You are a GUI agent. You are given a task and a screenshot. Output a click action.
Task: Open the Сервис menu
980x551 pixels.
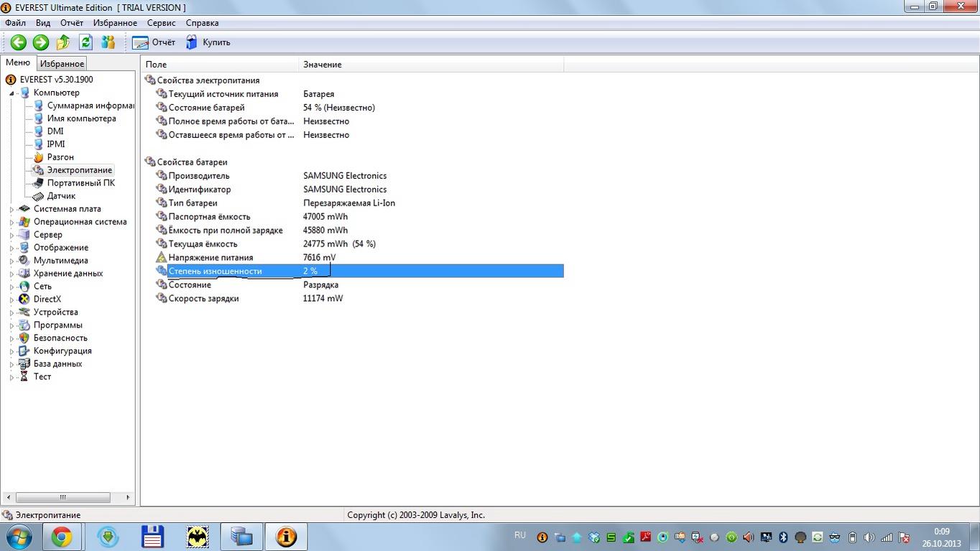tap(162, 23)
